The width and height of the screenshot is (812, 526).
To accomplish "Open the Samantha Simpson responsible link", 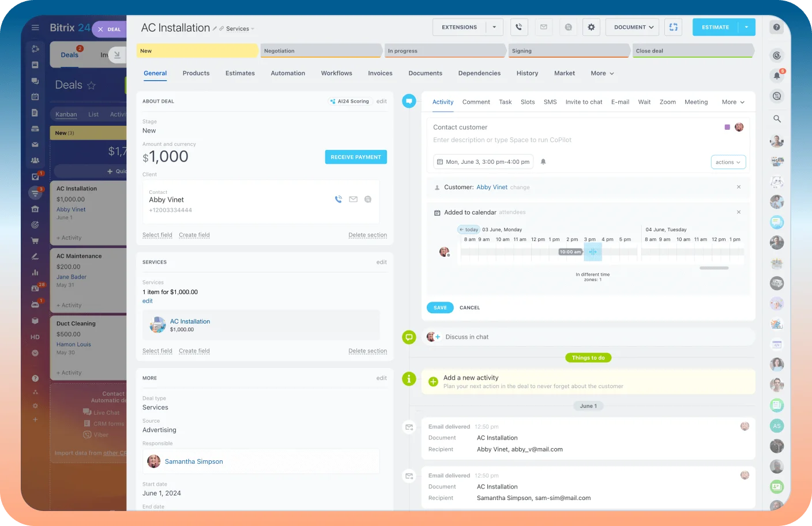I will 194,461.
